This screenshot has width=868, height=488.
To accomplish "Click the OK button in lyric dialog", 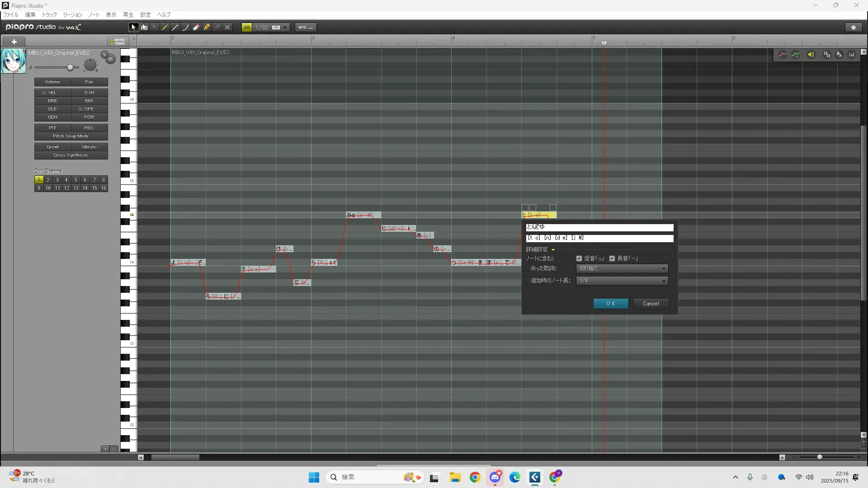I will 611,304.
